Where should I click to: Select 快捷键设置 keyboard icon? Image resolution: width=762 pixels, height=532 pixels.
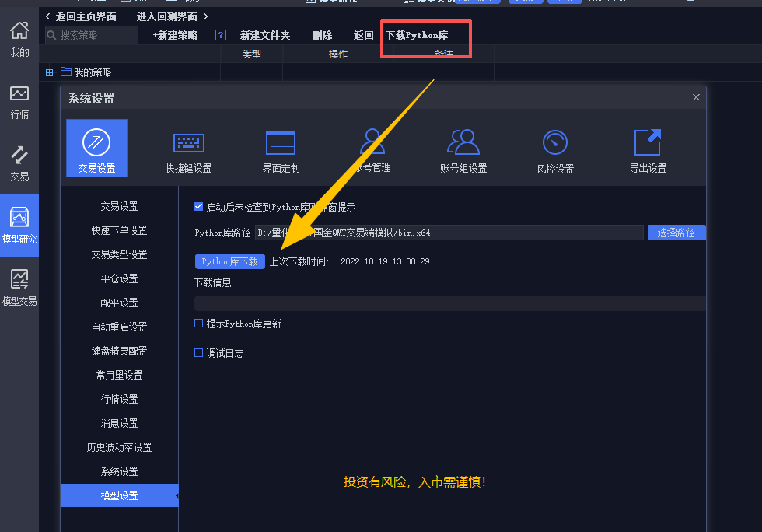coord(188,143)
